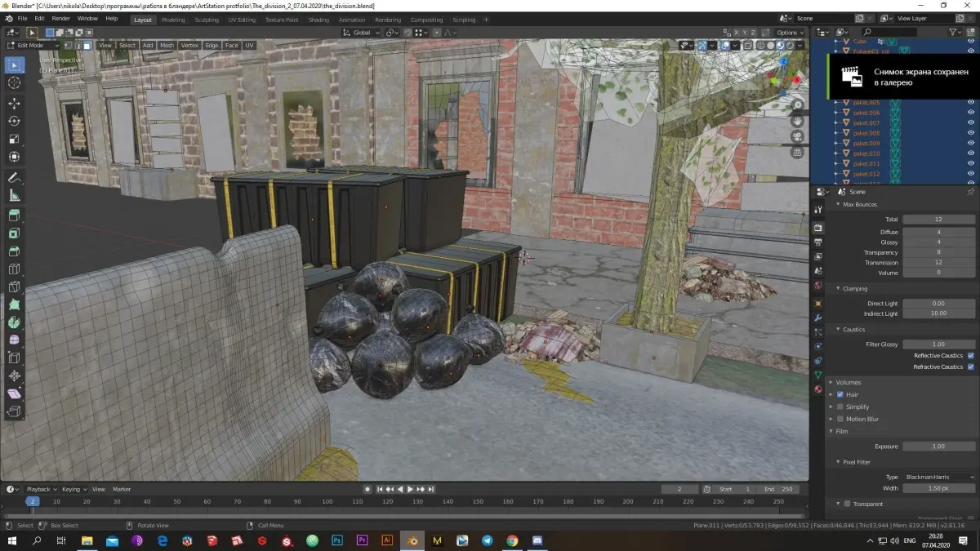Click the Exposure value field

coord(939,447)
